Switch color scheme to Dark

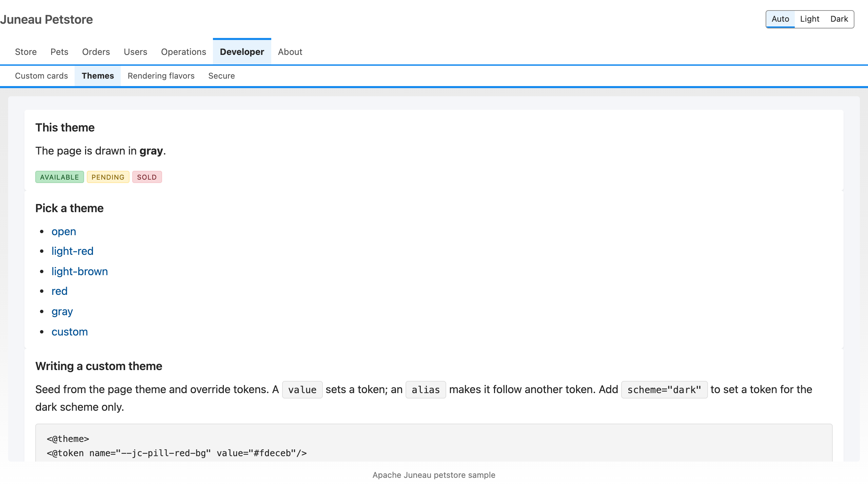(839, 19)
